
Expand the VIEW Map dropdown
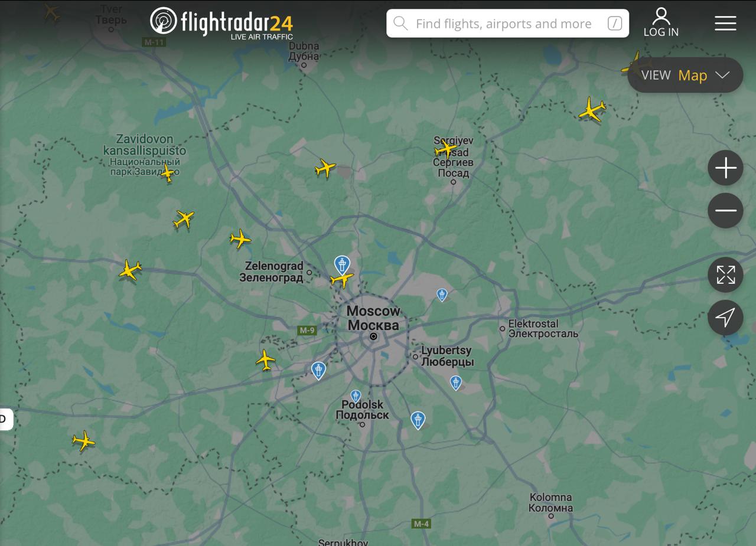685,75
